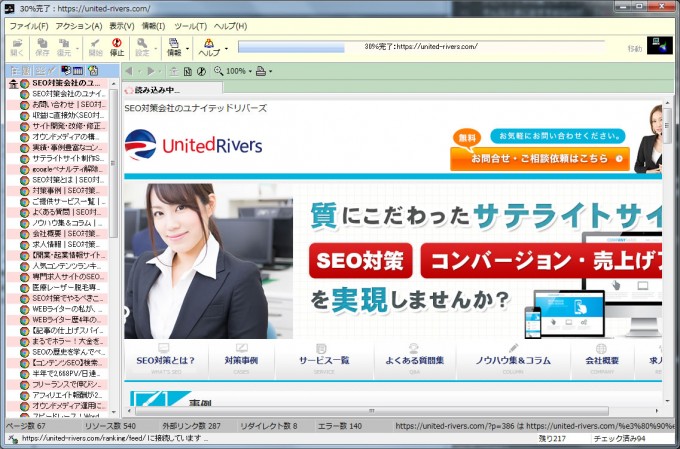
Task: Open the ヘルプ(H) menu
Action: tap(230, 26)
